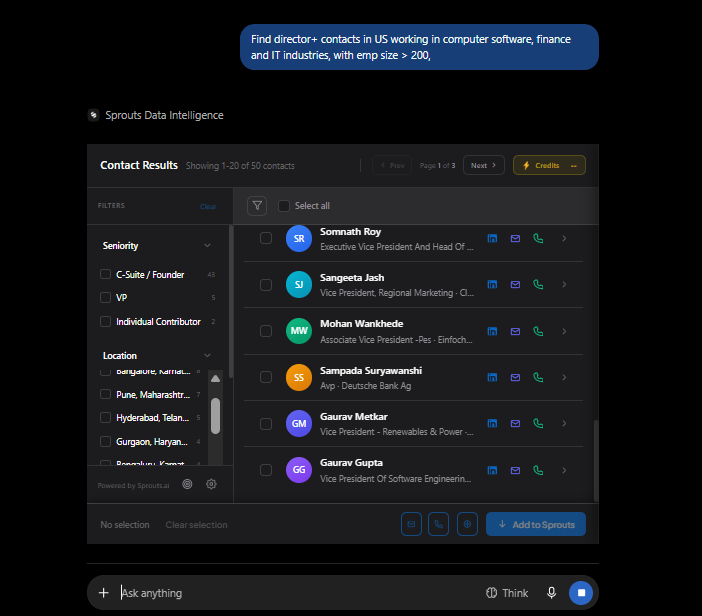Expand Gaurav Gupta's details chevron
Screen dimensions: 702x616
click(x=564, y=470)
